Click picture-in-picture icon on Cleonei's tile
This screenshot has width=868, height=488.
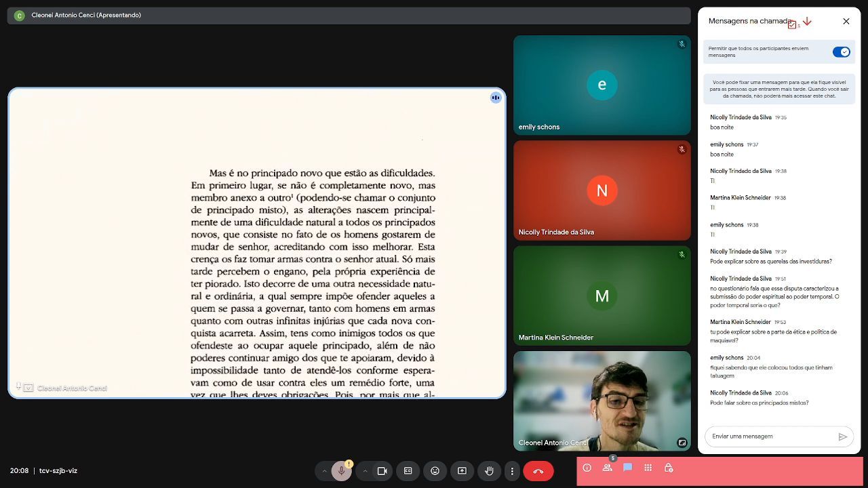tap(682, 443)
